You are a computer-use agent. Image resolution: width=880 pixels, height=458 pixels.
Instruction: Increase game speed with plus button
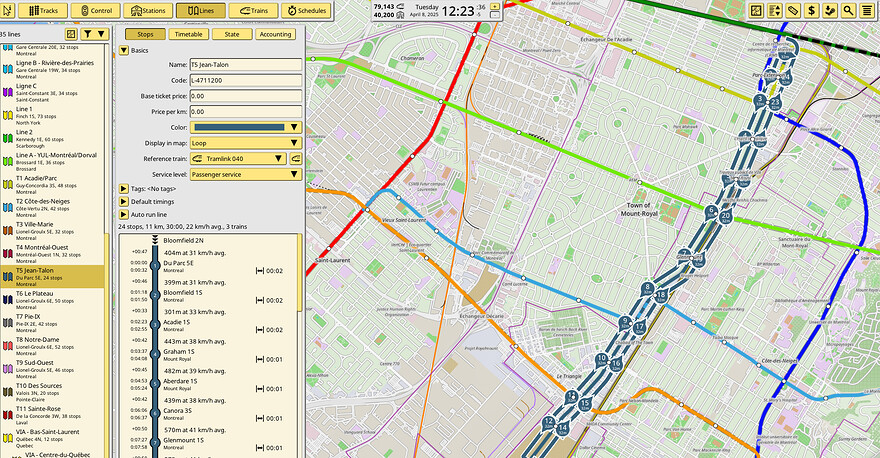494,6
